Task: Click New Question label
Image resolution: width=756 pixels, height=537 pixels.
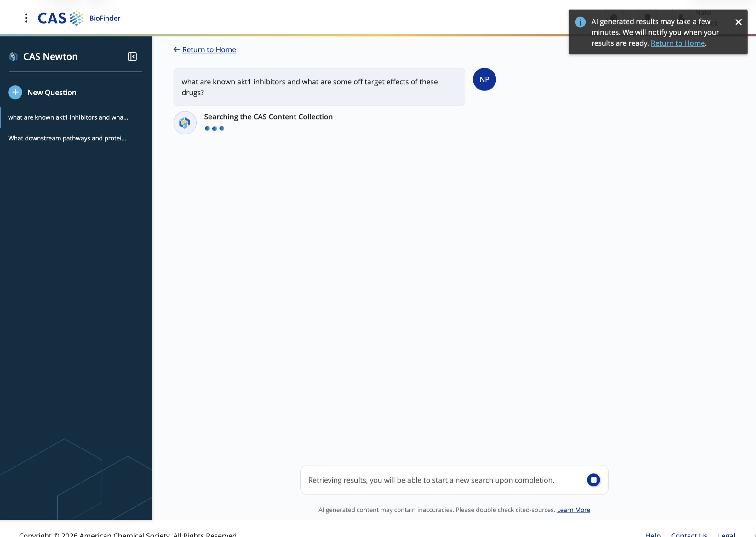Action: [52, 93]
